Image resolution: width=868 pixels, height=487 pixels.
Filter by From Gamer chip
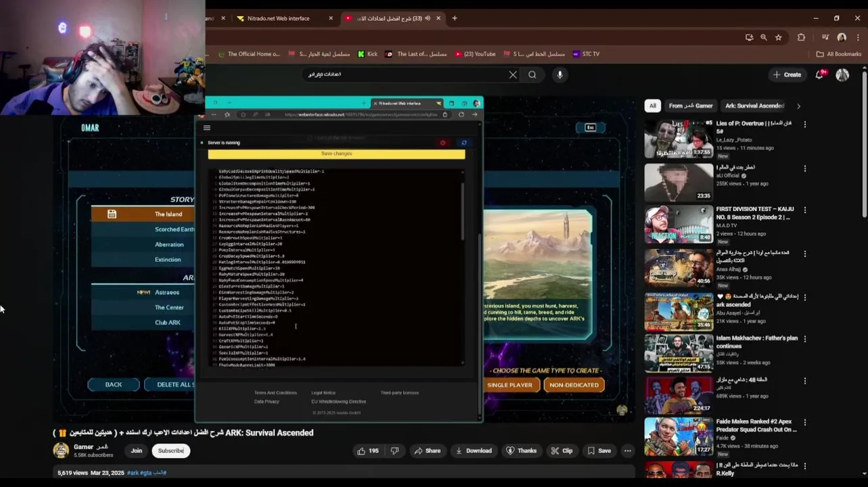(x=691, y=106)
